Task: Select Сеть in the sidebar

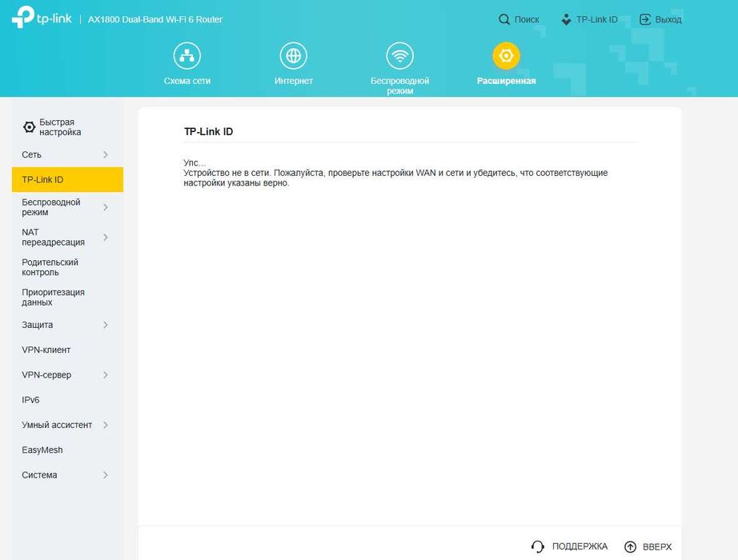Action: 31,155
